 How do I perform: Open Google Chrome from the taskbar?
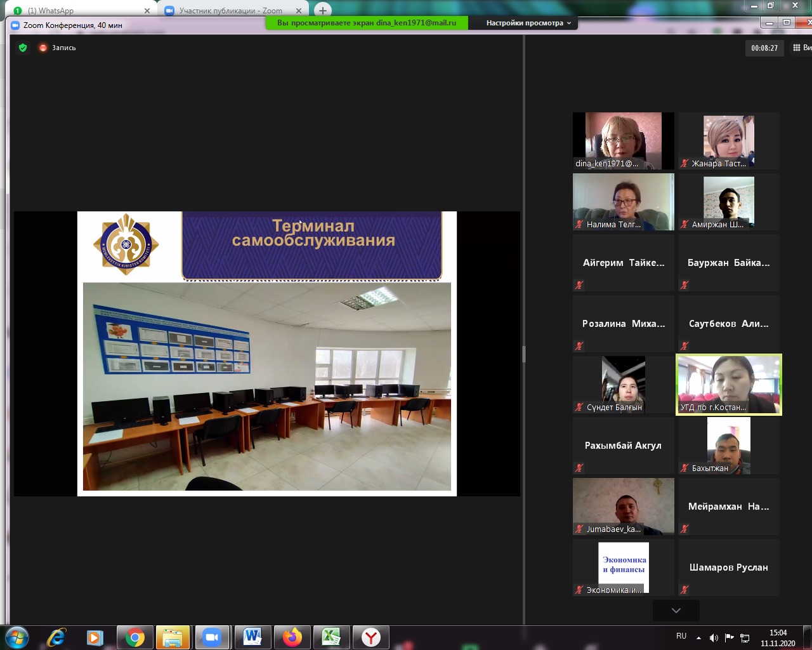pos(134,637)
